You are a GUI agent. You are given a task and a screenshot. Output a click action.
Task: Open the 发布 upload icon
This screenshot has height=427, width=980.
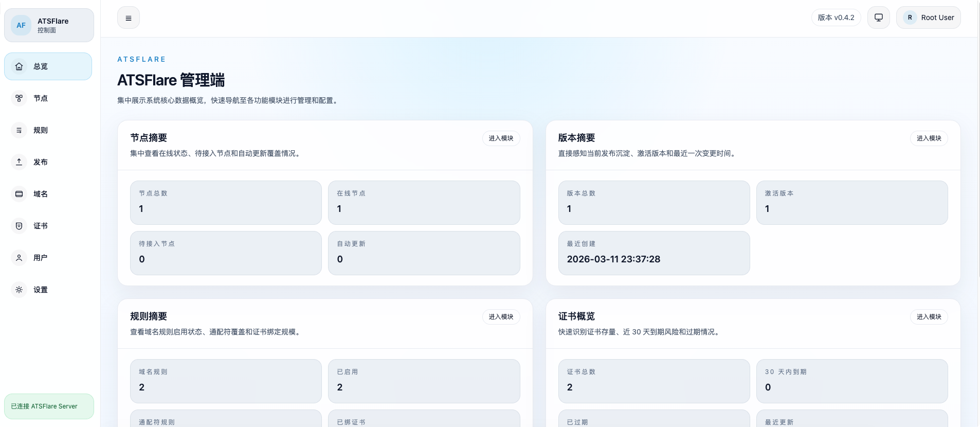pyautogui.click(x=19, y=162)
